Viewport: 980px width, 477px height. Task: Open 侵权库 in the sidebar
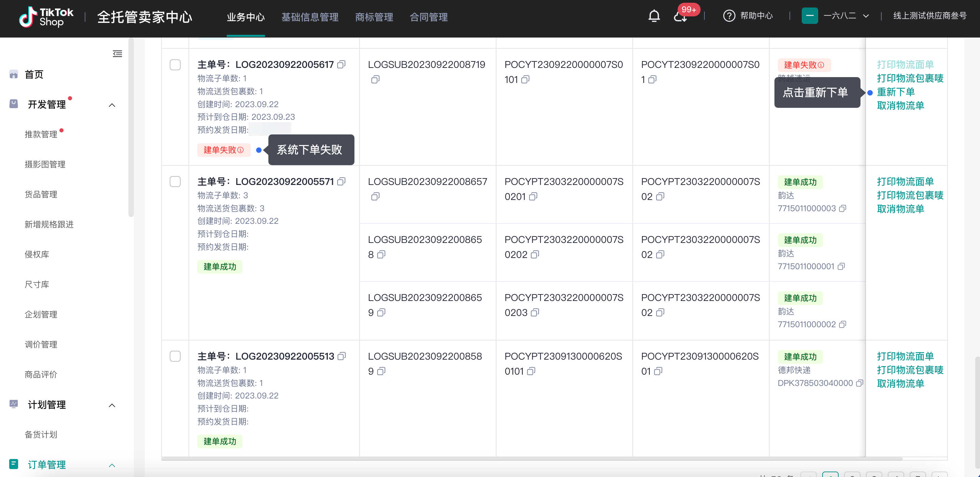(37, 254)
